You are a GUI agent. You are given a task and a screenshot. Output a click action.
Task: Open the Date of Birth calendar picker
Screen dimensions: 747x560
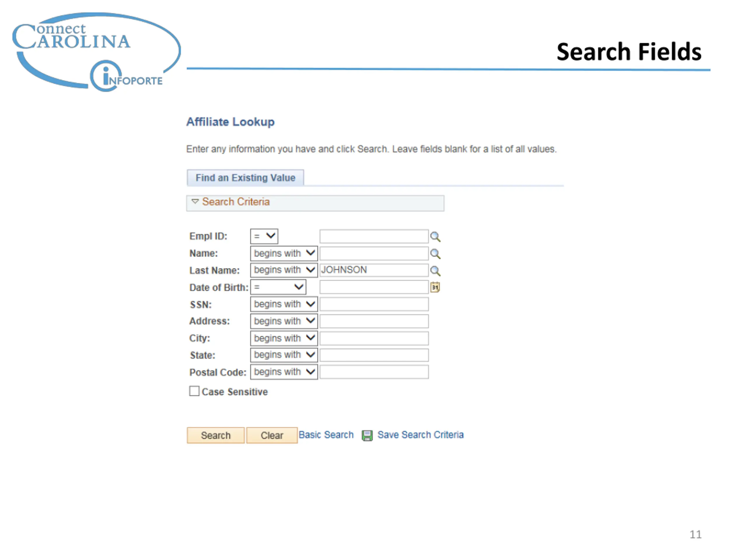click(434, 287)
